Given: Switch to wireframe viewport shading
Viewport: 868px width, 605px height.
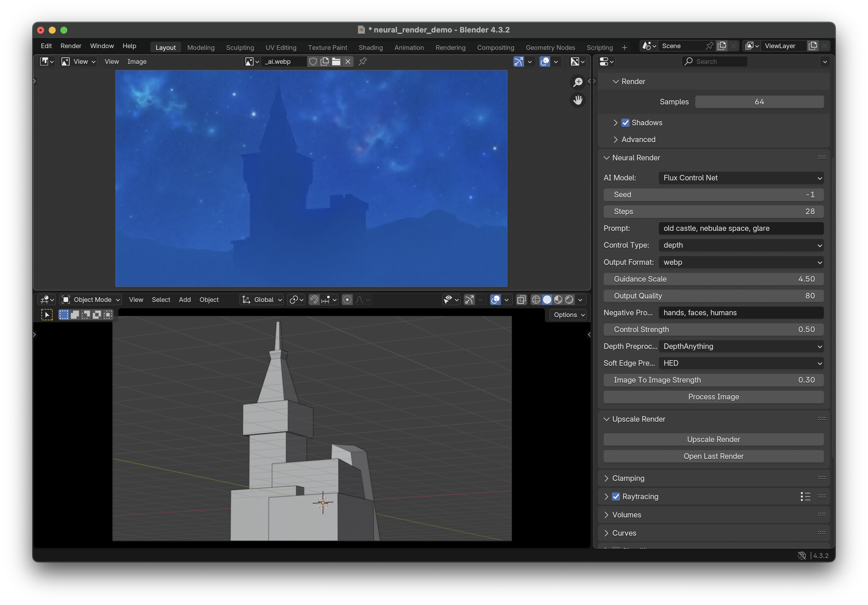Looking at the screenshot, I should tap(536, 300).
